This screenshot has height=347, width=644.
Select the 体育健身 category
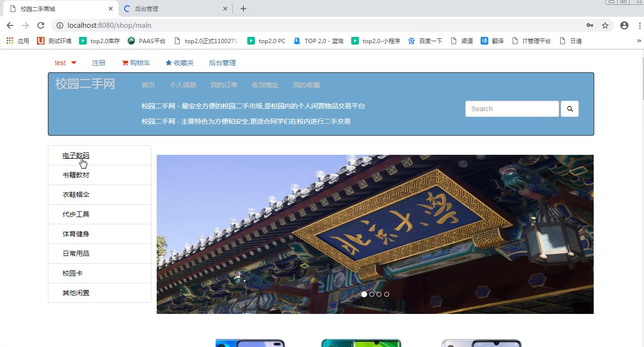tap(100, 234)
